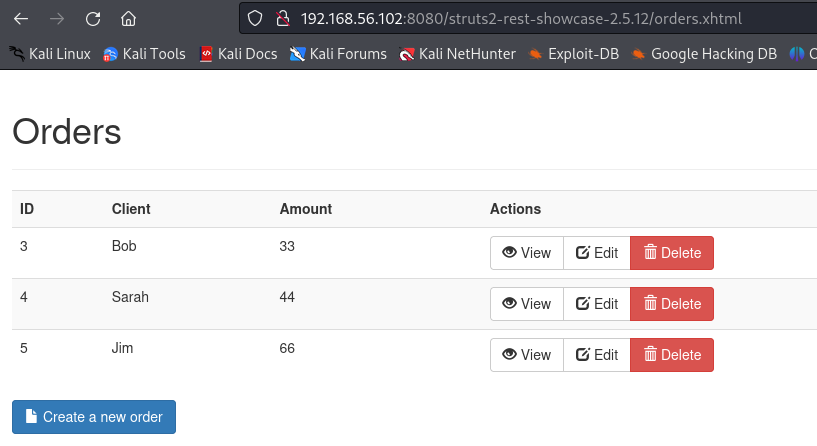Click the insecure connection padlock icon

(x=282, y=19)
